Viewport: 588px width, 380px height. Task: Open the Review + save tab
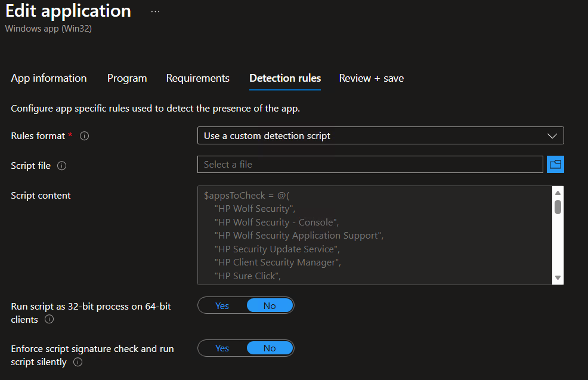click(x=371, y=78)
